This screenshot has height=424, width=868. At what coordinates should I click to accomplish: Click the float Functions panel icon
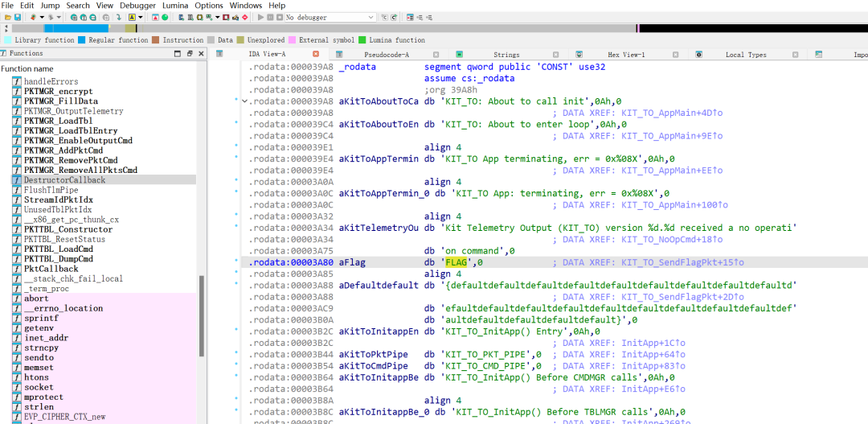coord(190,54)
